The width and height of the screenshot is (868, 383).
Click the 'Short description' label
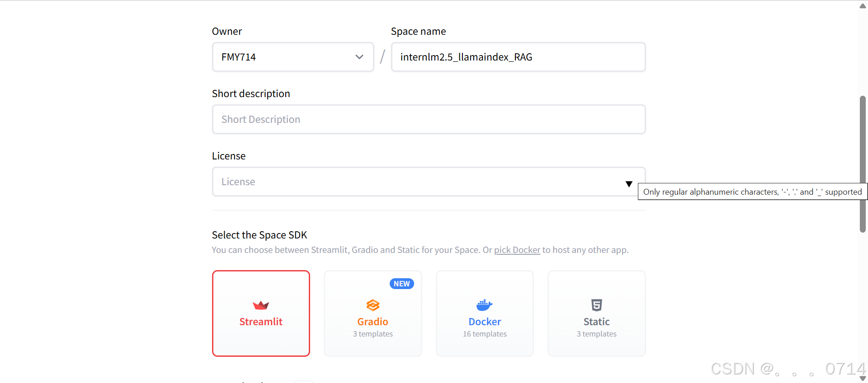pos(251,93)
